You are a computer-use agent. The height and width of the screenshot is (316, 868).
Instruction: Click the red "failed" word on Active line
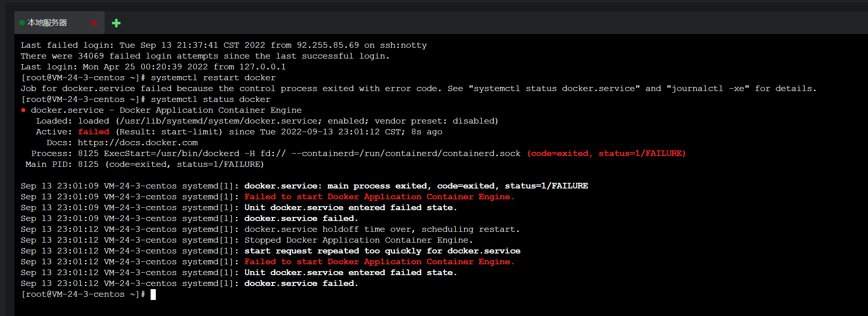click(94, 132)
